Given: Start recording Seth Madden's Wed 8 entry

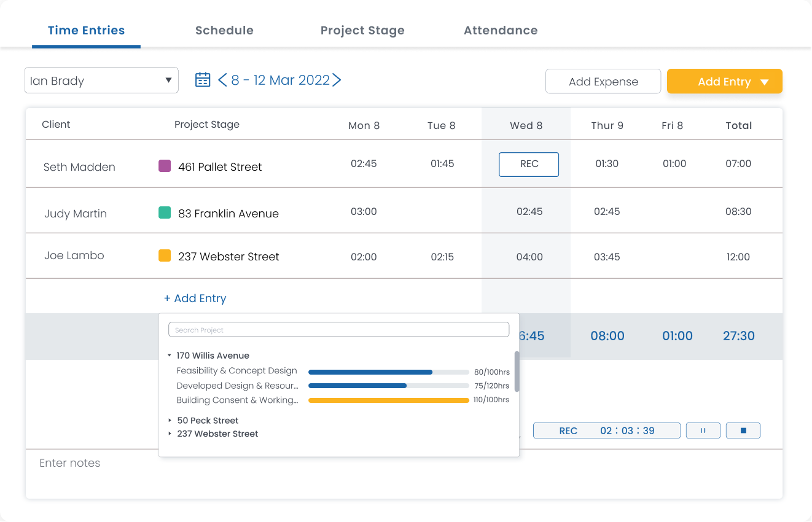Looking at the screenshot, I should coord(528,164).
